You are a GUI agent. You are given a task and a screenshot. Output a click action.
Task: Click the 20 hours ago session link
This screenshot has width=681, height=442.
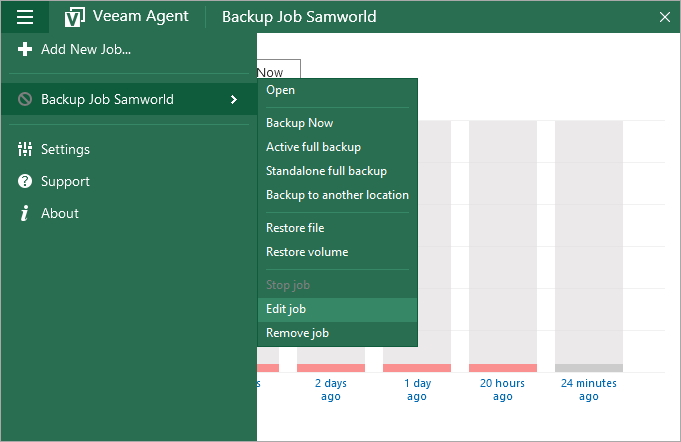[x=502, y=389]
